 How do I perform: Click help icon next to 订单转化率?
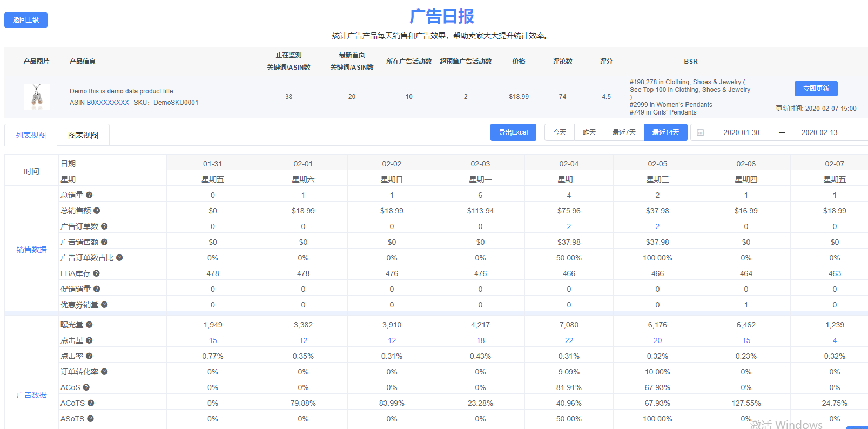point(104,372)
